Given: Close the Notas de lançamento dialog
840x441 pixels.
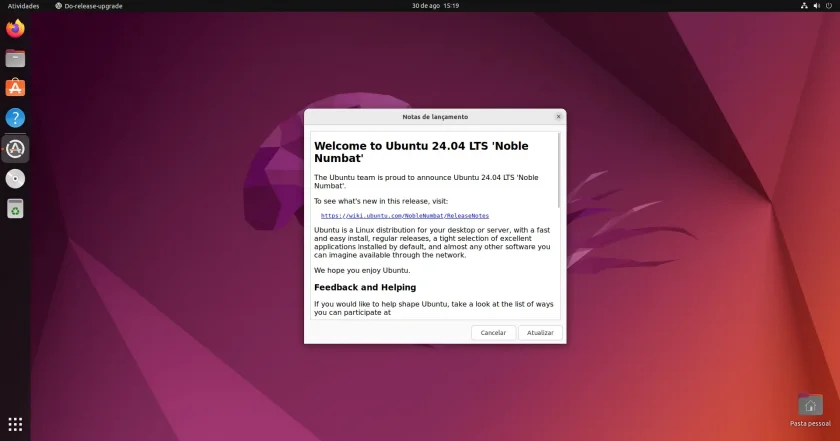Looking at the screenshot, I should coord(558,117).
